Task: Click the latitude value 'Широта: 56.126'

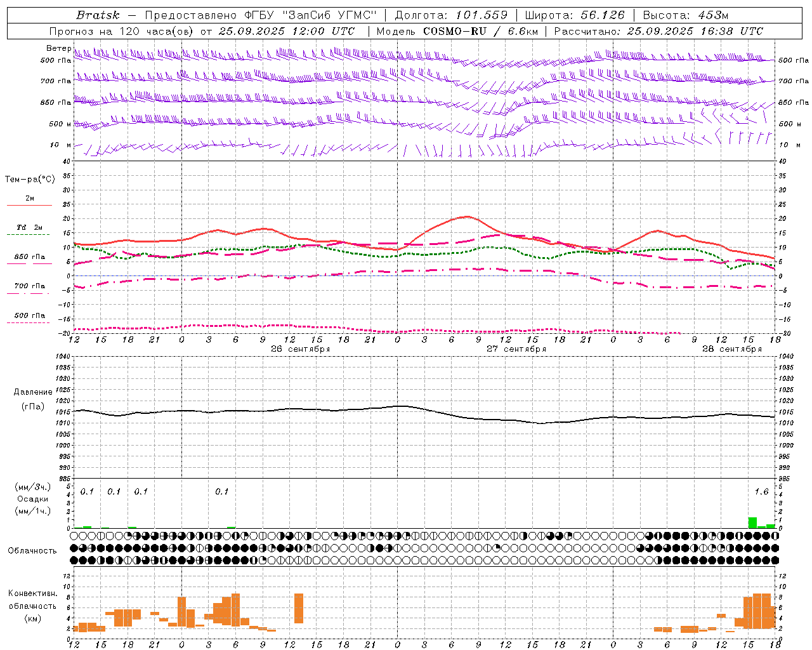Action: 575,15
